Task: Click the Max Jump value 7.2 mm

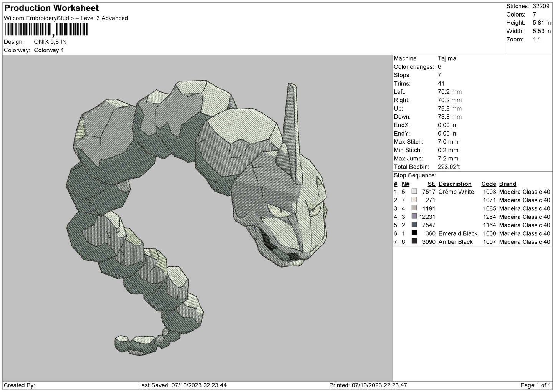Action: pyautogui.click(x=448, y=159)
